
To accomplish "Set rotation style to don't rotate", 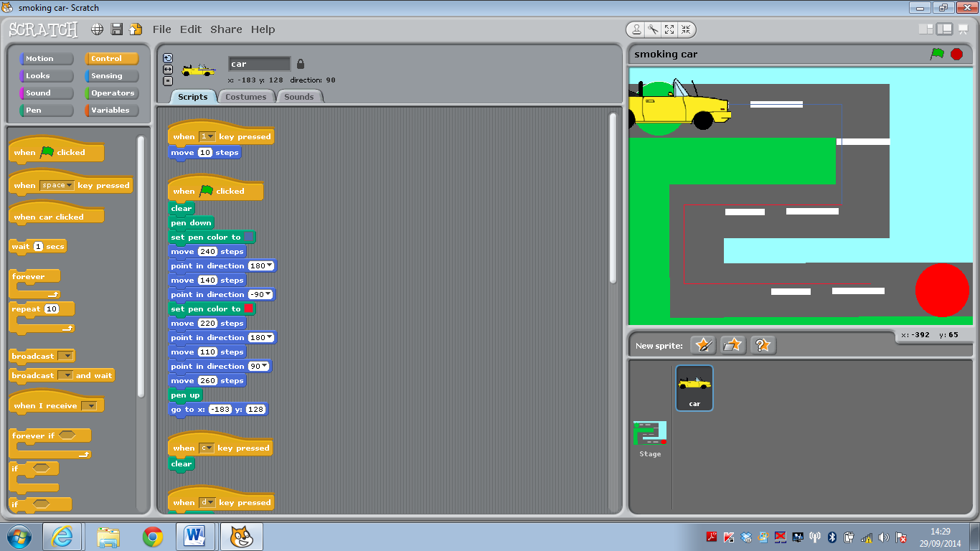I will pyautogui.click(x=168, y=80).
